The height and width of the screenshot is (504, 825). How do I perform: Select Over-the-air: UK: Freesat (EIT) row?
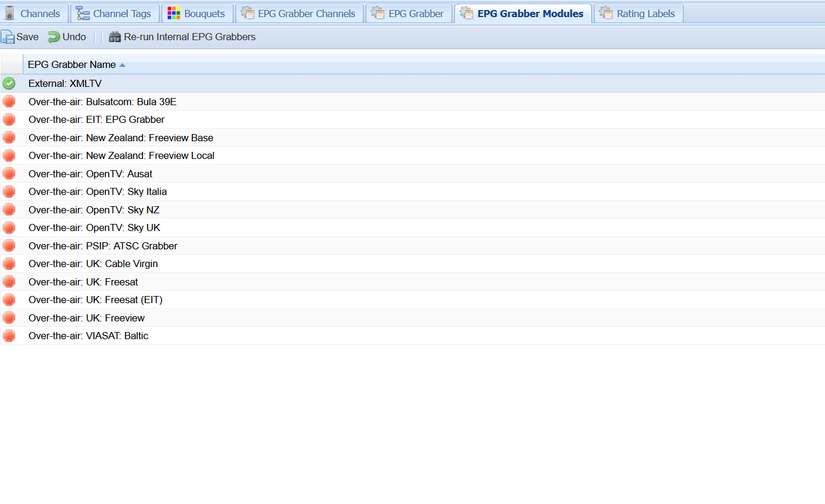pyautogui.click(x=413, y=300)
